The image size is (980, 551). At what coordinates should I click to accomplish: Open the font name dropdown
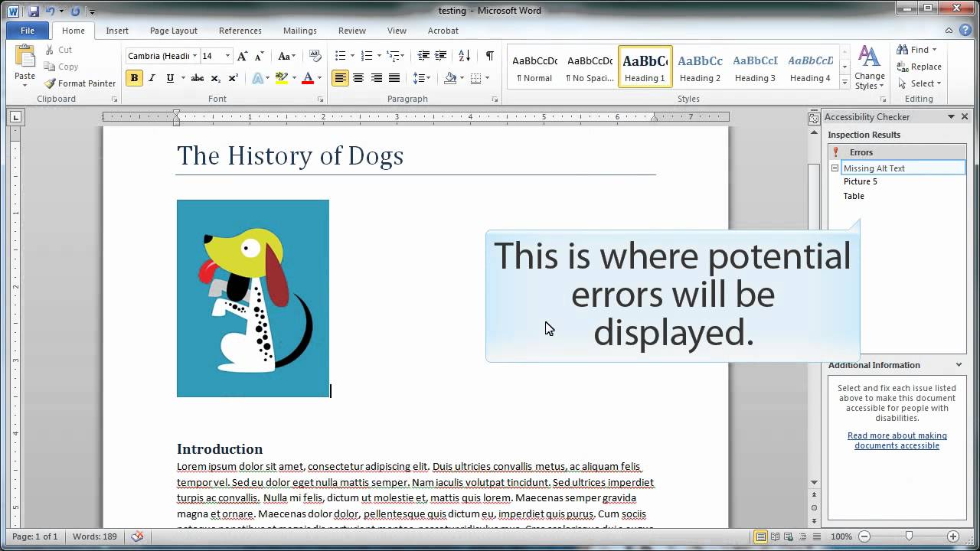pos(195,56)
